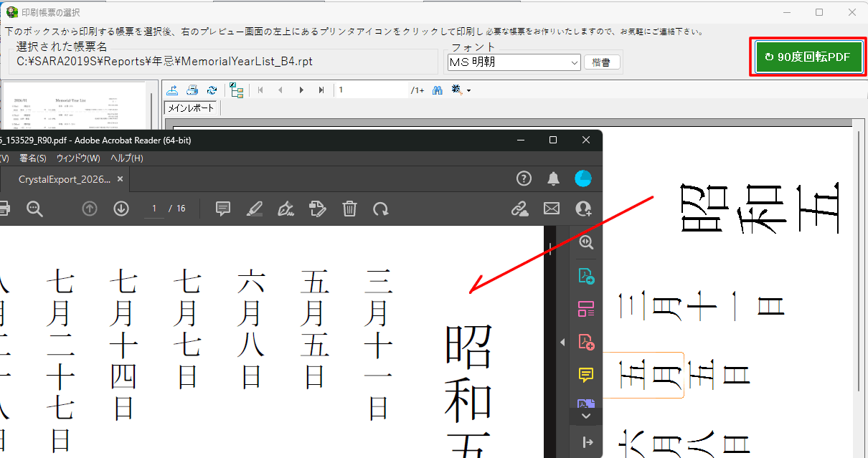Click the 楷書 button
The image size is (868, 458).
[x=602, y=62]
